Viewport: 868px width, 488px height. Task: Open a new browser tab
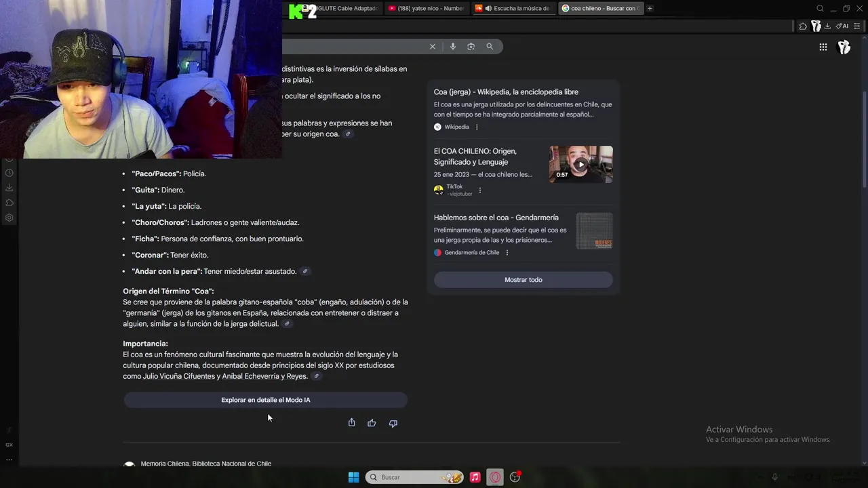[650, 8]
